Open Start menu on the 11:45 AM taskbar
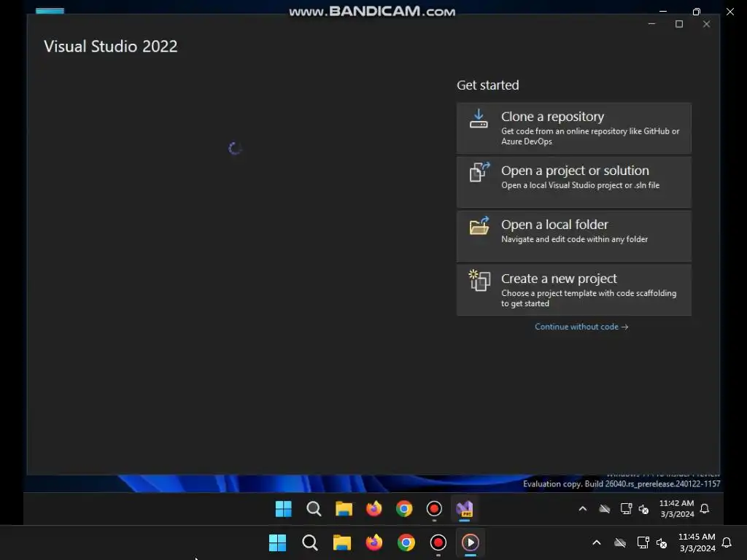Image resolution: width=747 pixels, height=560 pixels. 277,542
